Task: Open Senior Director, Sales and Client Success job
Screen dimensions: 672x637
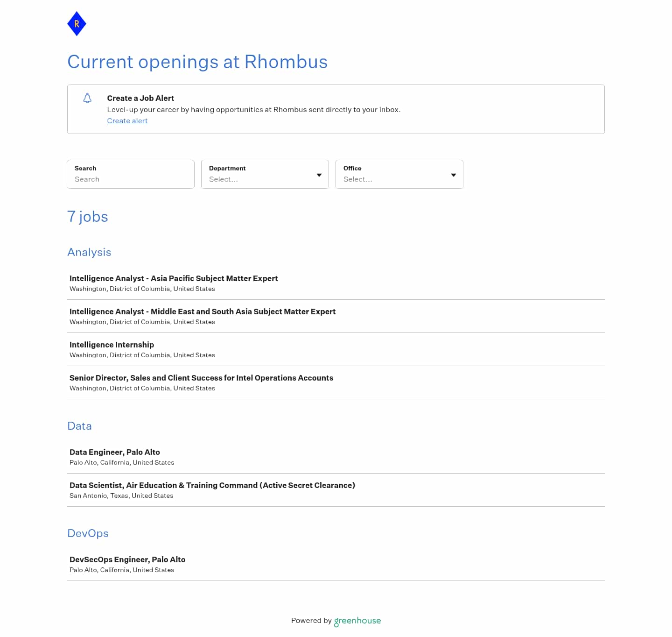Action: [x=201, y=378]
